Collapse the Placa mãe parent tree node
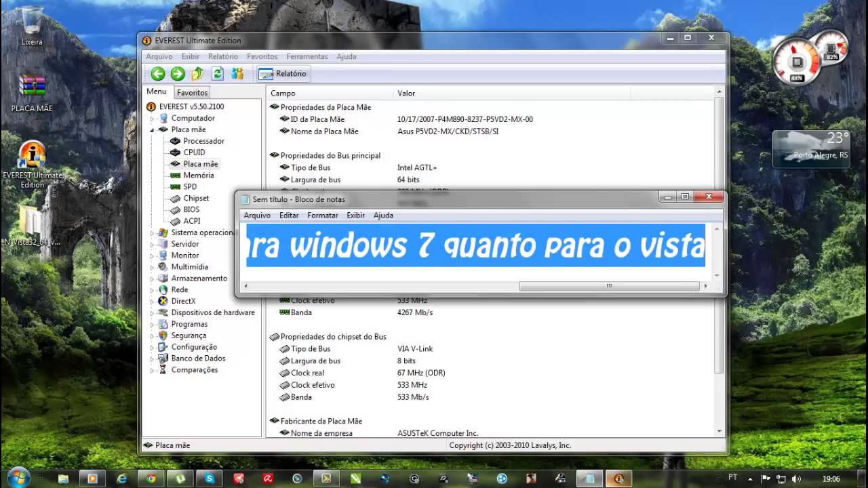Image resolution: width=868 pixels, height=488 pixels. point(153,129)
